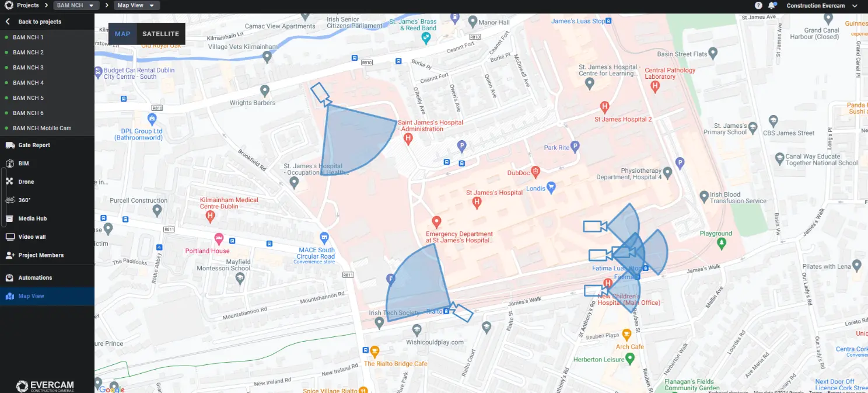Click the St James's Hospital red pin
Viewport: 868px width, 393px height.
coord(477,203)
